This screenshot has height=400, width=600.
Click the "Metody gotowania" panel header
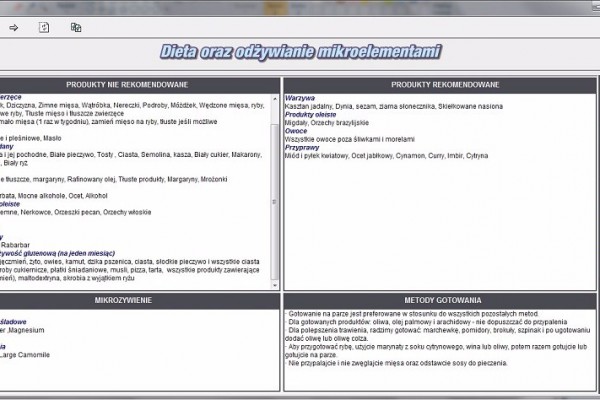pos(440,299)
